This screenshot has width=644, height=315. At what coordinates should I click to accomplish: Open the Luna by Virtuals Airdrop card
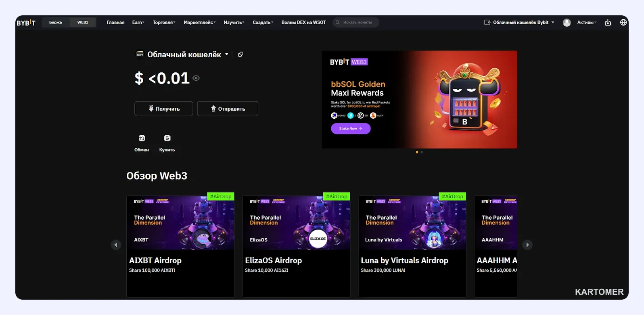click(x=412, y=246)
